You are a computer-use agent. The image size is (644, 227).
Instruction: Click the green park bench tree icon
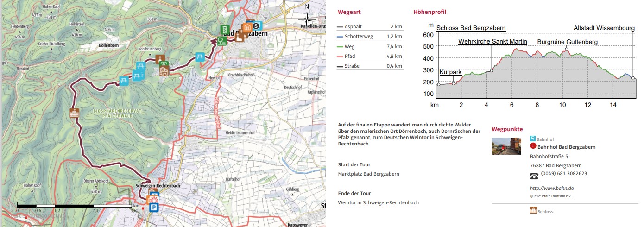[222, 41]
